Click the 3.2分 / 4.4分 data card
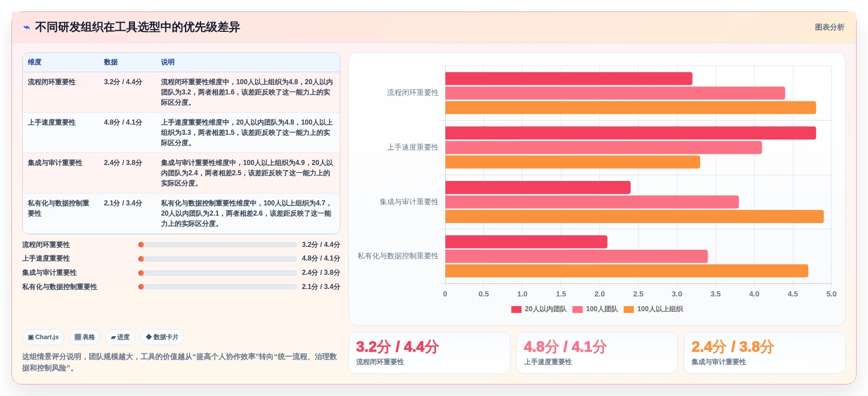This screenshot has width=868, height=396. [429, 353]
